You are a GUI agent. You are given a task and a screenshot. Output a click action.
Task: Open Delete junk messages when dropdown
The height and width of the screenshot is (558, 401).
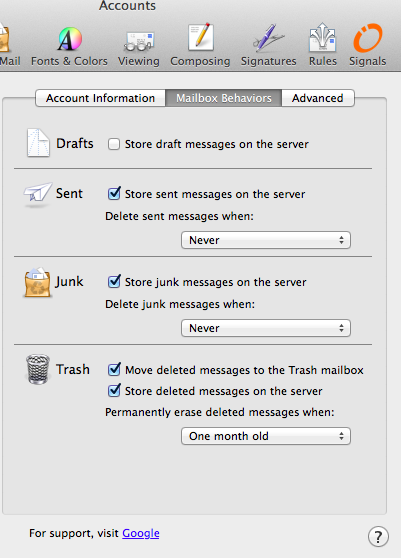[266, 328]
